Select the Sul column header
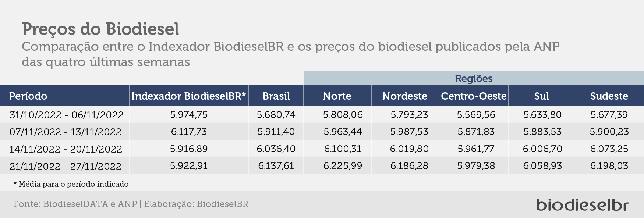Image resolution: width=644 pixels, height=218 pixels. point(542,96)
